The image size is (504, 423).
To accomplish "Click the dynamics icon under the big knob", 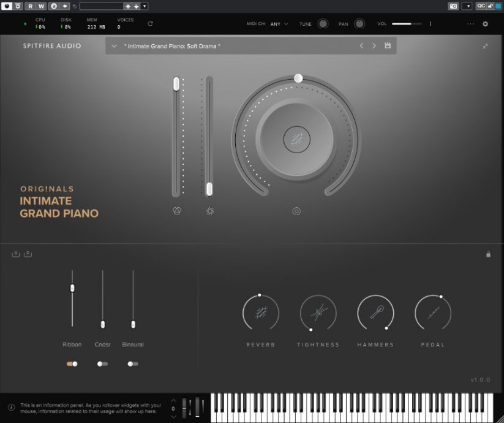I will click(297, 211).
